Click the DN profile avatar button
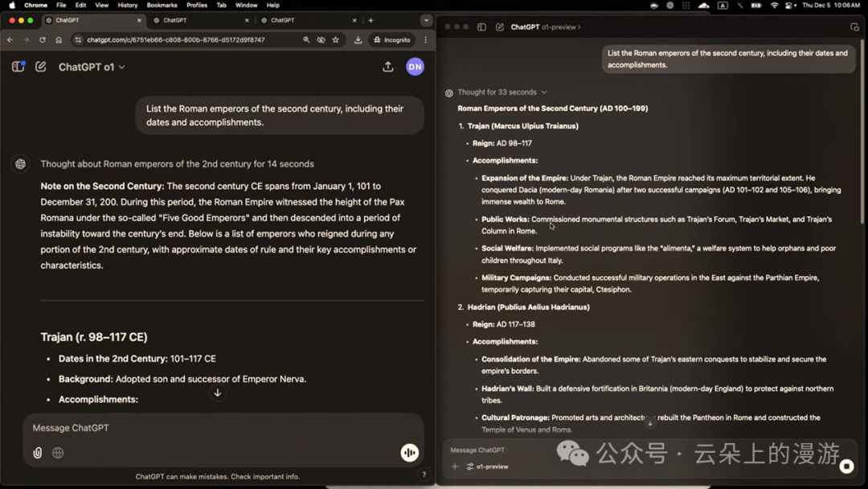This screenshot has height=489, width=868. [415, 67]
